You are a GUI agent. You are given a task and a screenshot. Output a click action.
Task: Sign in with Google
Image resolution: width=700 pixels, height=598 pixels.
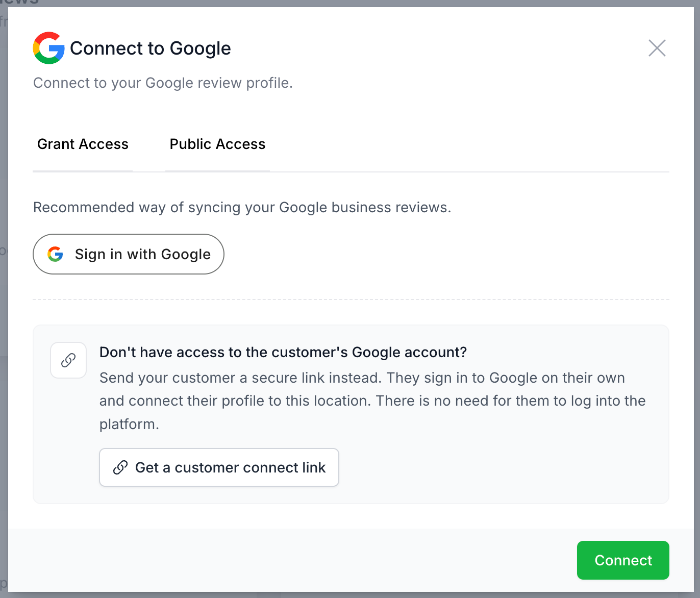pyautogui.click(x=129, y=254)
